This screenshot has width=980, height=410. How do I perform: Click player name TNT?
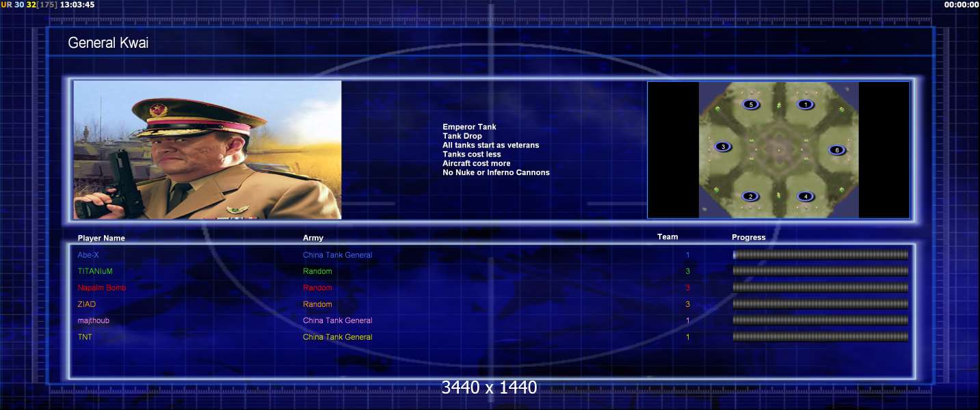[x=85, y=337]
